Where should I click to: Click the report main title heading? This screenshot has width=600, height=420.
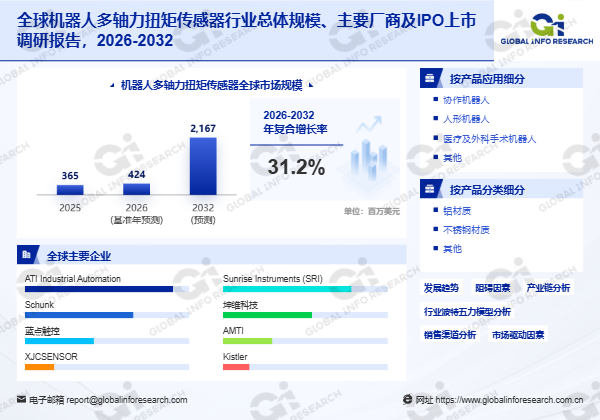click(246, 30)
